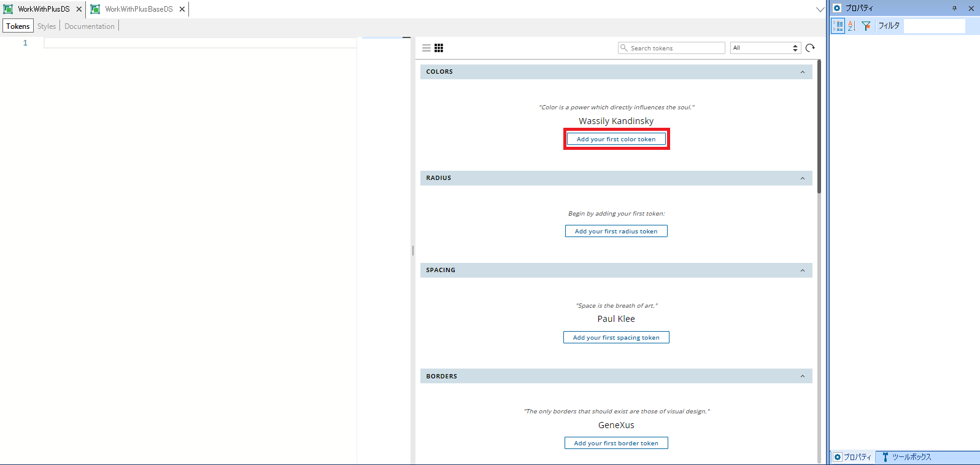
Task: Switch token view to list layout
Action: point(426,48)
